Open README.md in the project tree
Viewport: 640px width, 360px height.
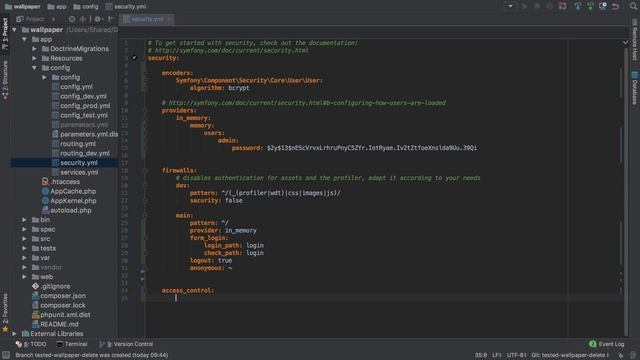point(59,324)
